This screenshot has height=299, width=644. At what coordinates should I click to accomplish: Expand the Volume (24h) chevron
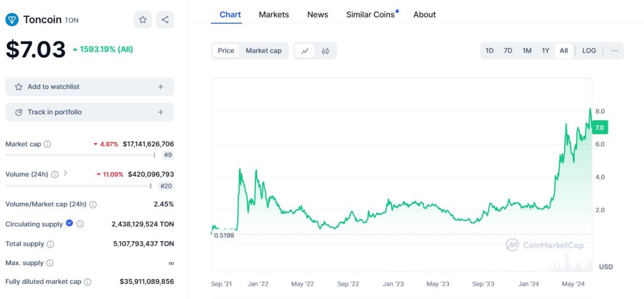coord(65,173)
